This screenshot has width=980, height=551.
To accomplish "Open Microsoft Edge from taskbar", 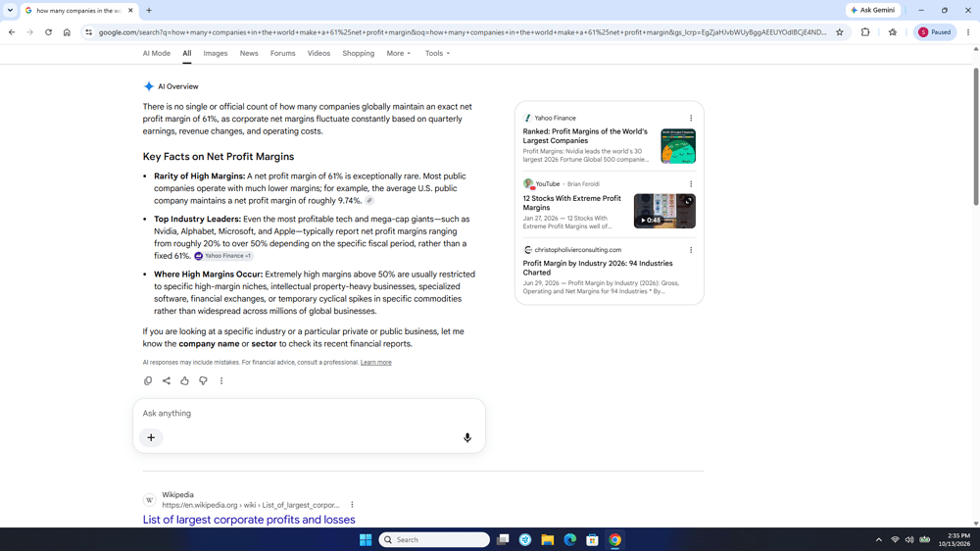I will point(570,540).
